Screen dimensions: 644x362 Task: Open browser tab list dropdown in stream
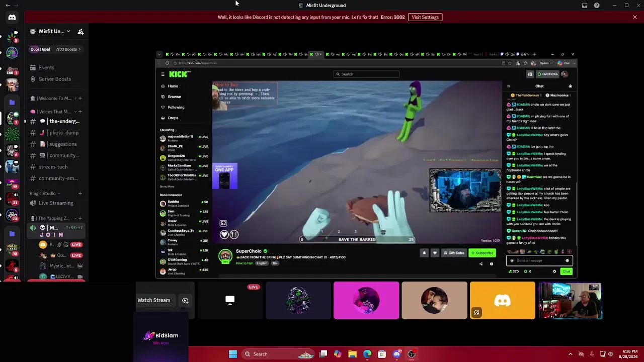click(x=159, y=54)
